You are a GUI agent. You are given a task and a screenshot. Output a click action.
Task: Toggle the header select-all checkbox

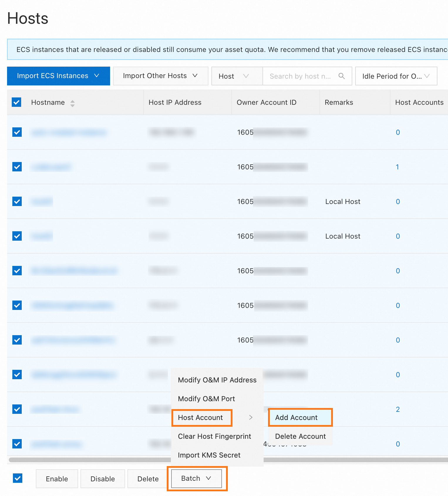[x=16, y=102]
